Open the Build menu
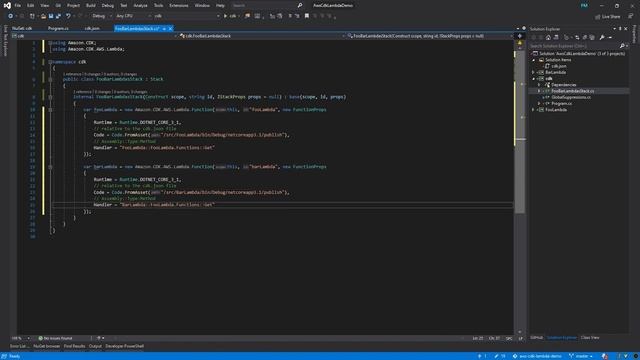 (91, 6)
